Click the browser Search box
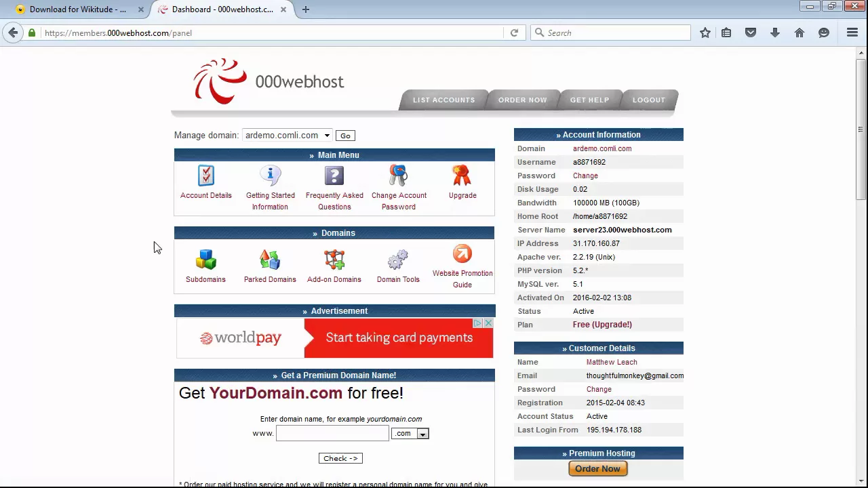868x488 pixels. (610, 33)
